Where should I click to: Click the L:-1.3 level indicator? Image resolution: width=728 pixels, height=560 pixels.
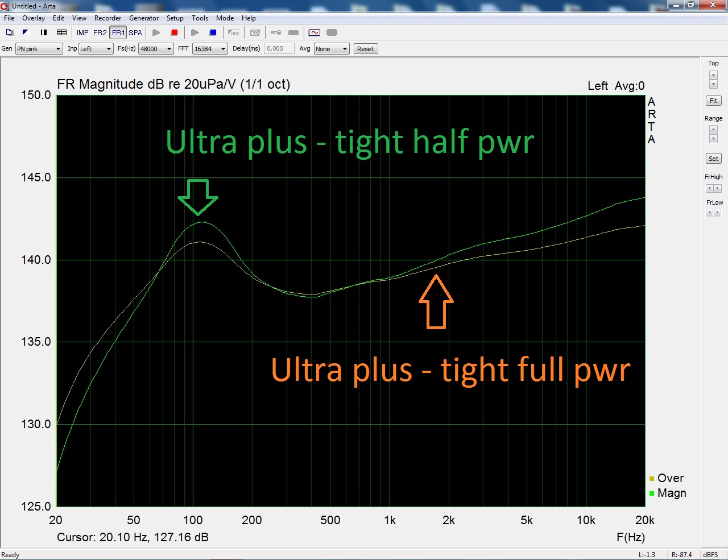coord(647,555)
